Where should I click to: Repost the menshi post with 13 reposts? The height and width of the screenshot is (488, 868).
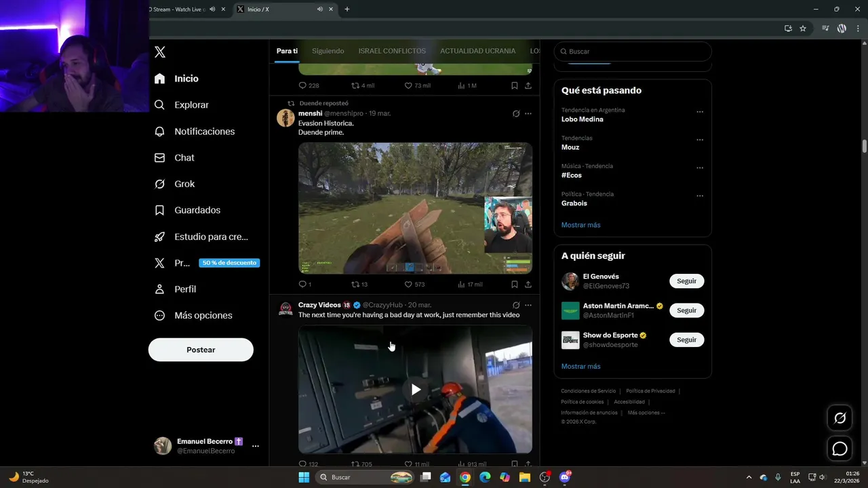pos(359,285)
